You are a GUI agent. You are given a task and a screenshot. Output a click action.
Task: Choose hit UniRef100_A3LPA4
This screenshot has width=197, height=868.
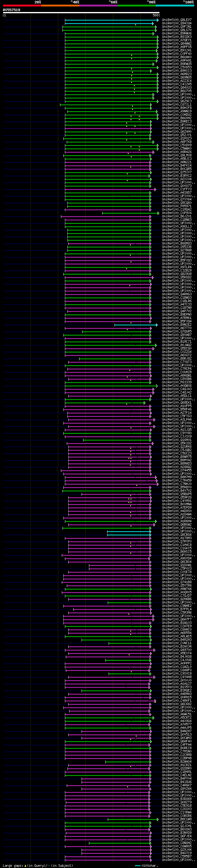pos(176,419)
